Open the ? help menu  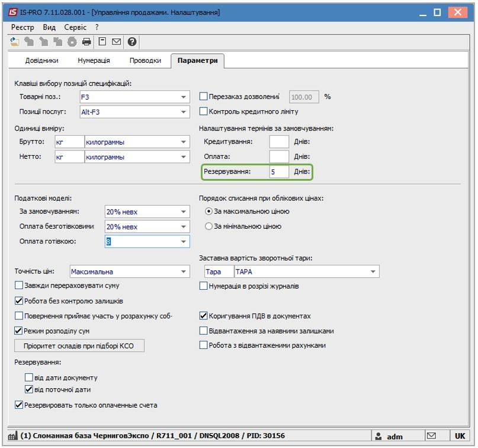tap(97, 27)
